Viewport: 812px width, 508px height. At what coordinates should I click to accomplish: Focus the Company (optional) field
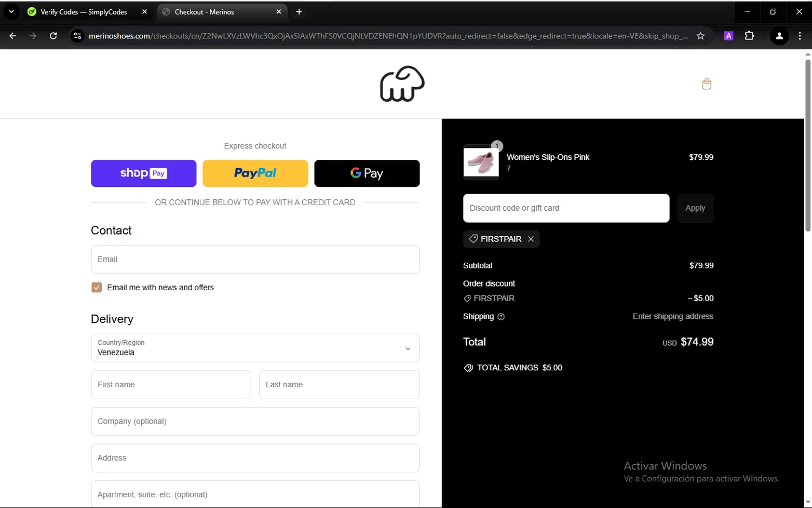255,421
